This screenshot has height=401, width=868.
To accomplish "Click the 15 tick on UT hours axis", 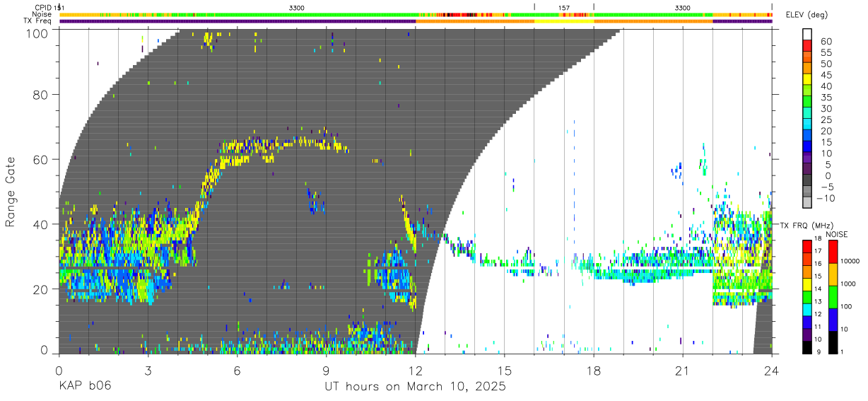I will pos(505,371).
